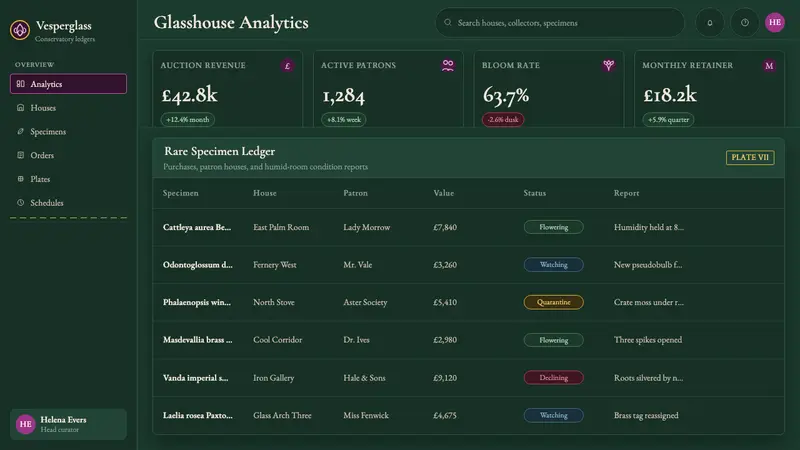Click the Glass Arch Three cell
This screenshot has height=450, width=800.
pos(282,415)
